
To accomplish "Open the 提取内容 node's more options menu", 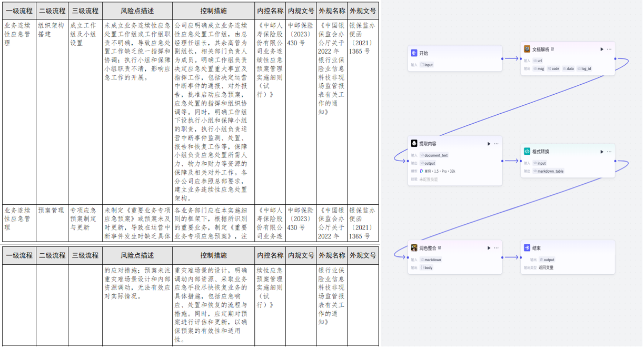I will 496,144.
